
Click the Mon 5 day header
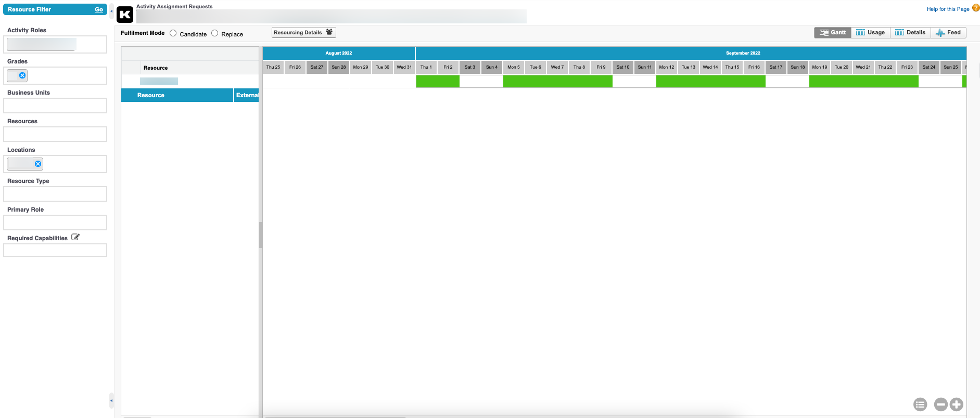(x=514, y=67)
